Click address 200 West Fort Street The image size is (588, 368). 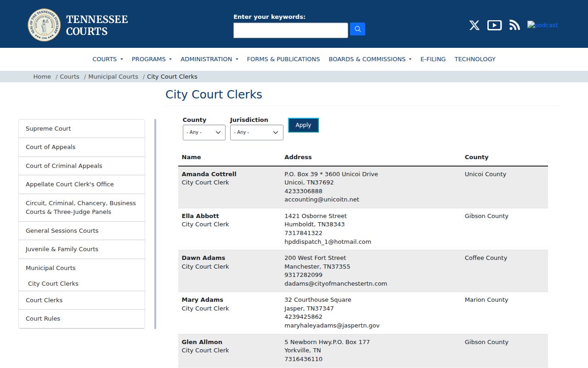(315, 258)
